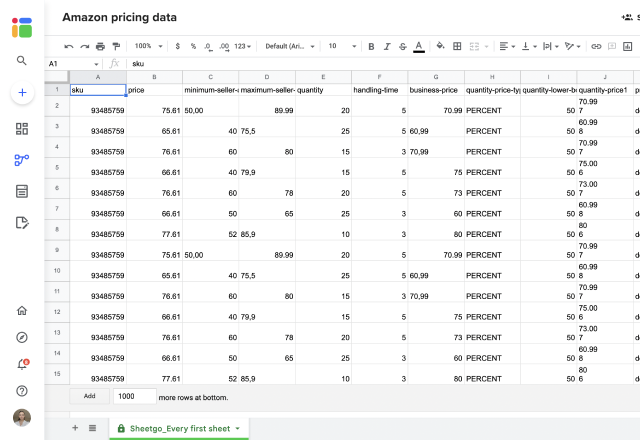
Task: Go to home via sidebar house icon
Action: (22, 311)
